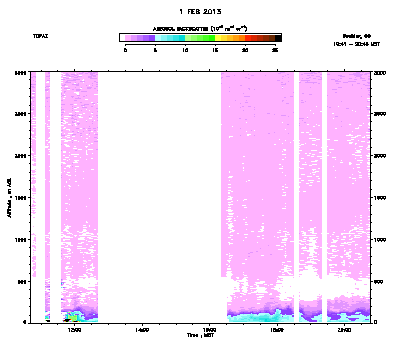Click the 14:00 time axis label

[142, 330]
